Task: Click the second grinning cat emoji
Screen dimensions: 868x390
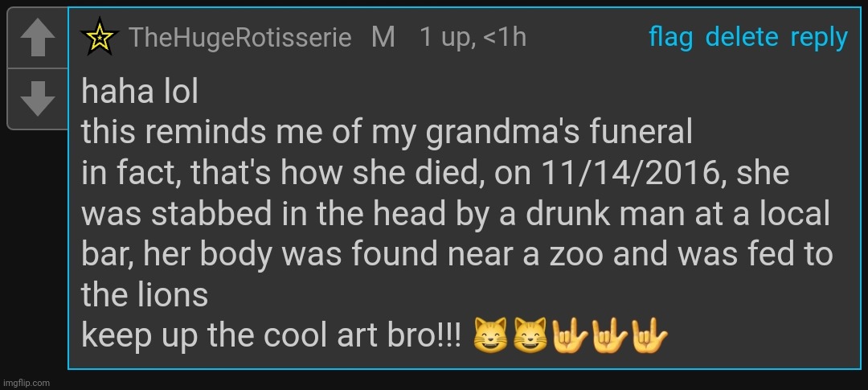Action: (530, 334)
